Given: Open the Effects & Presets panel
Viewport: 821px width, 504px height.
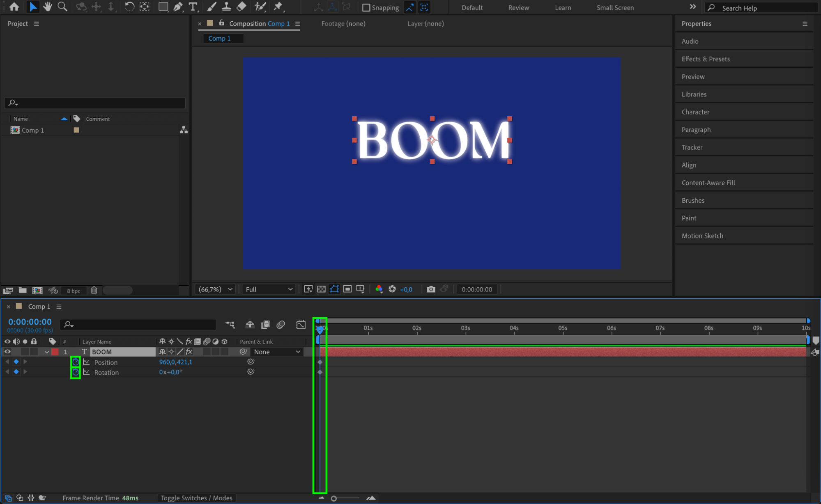Looking at the screenshot, I should click(x=705, y=59).
